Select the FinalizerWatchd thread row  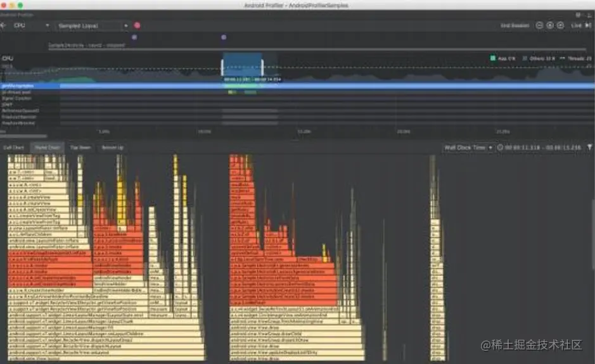[x=298, y=123]
